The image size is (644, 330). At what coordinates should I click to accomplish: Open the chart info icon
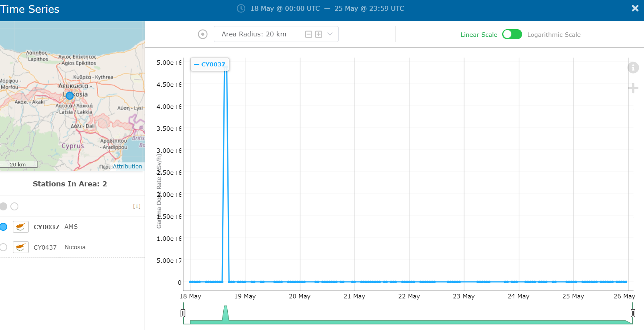(633, 68)
